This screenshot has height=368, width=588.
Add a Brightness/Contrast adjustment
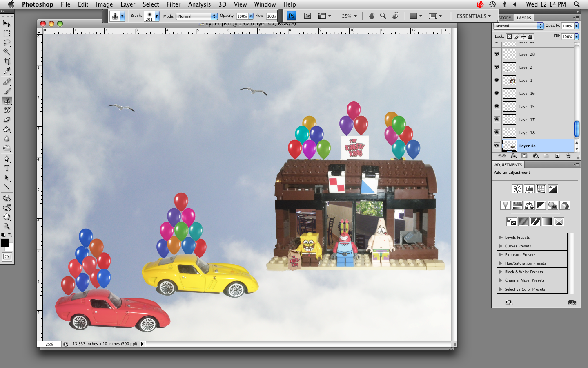(x=517, y=189)
